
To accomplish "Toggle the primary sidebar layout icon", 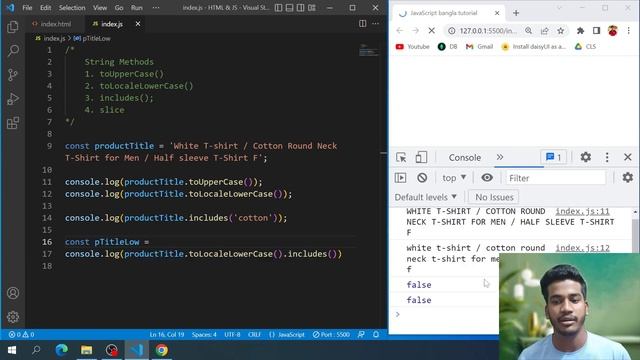I will [x=278, y=8].
